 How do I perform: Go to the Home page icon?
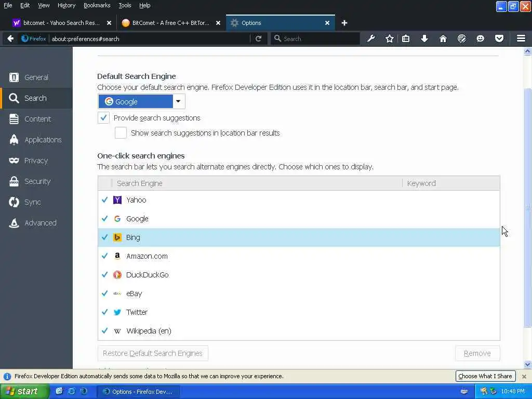click(x=443, y=38)
